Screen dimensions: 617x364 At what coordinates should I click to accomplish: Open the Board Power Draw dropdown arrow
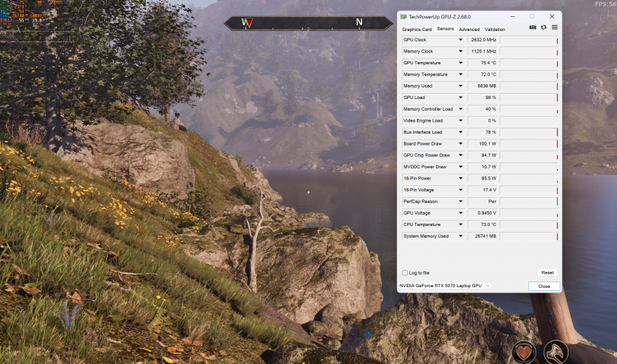tap(460, 144)
